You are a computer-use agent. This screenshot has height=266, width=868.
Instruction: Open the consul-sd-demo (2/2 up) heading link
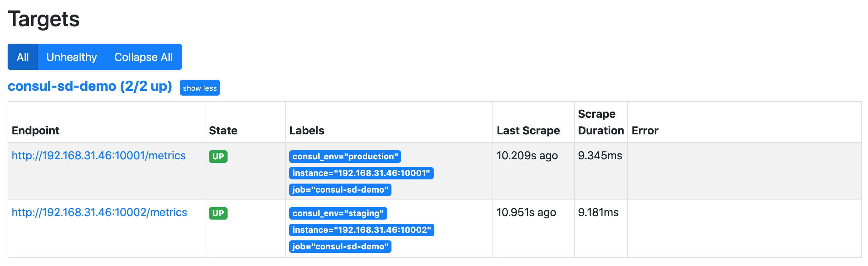[x=90, y=86]
